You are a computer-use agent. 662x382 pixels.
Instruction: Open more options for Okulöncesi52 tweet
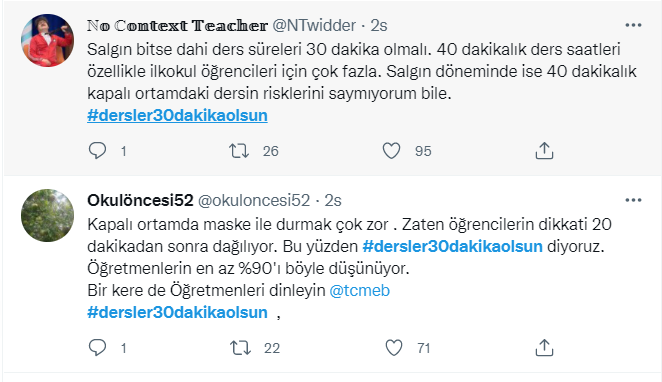tap(633, 200)
